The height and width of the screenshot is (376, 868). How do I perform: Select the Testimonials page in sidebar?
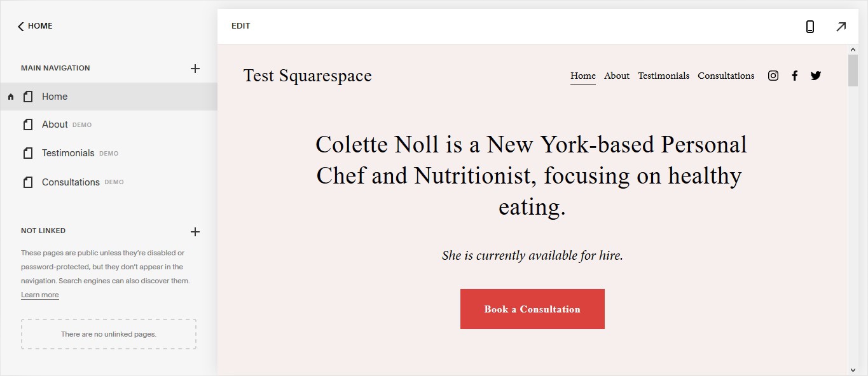click(109, 153)
